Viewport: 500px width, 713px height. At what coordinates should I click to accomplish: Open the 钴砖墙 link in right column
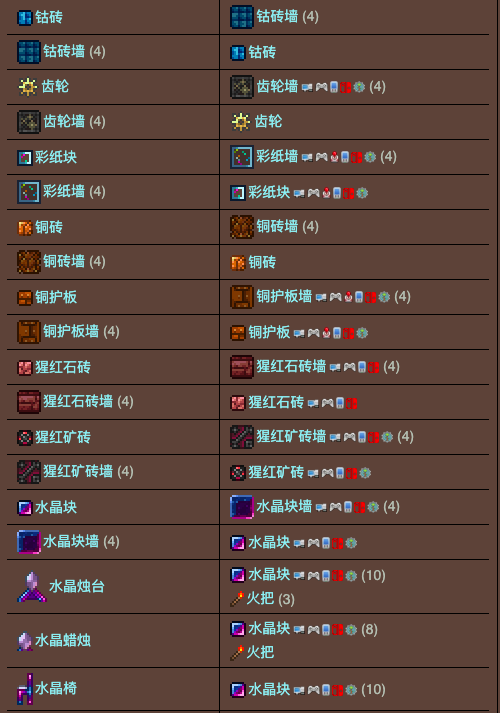click(277, 17)
